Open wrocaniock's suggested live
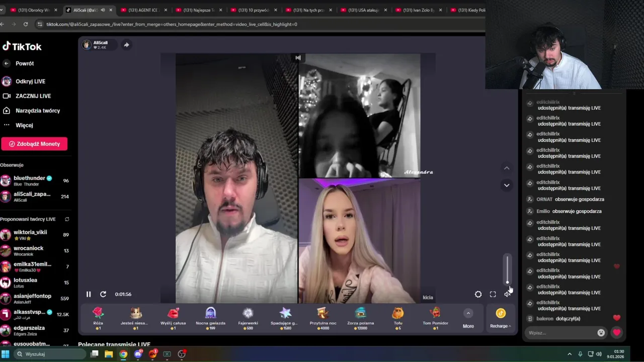 tap(34, 251)
